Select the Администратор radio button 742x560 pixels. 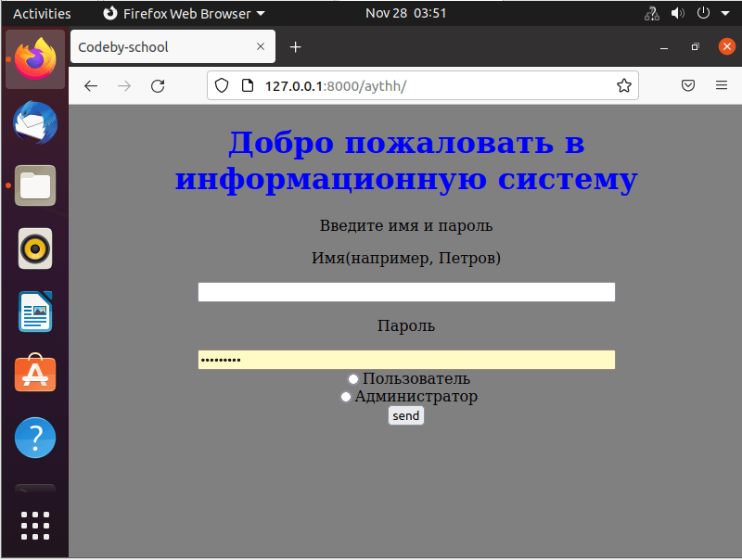[345, 396]
